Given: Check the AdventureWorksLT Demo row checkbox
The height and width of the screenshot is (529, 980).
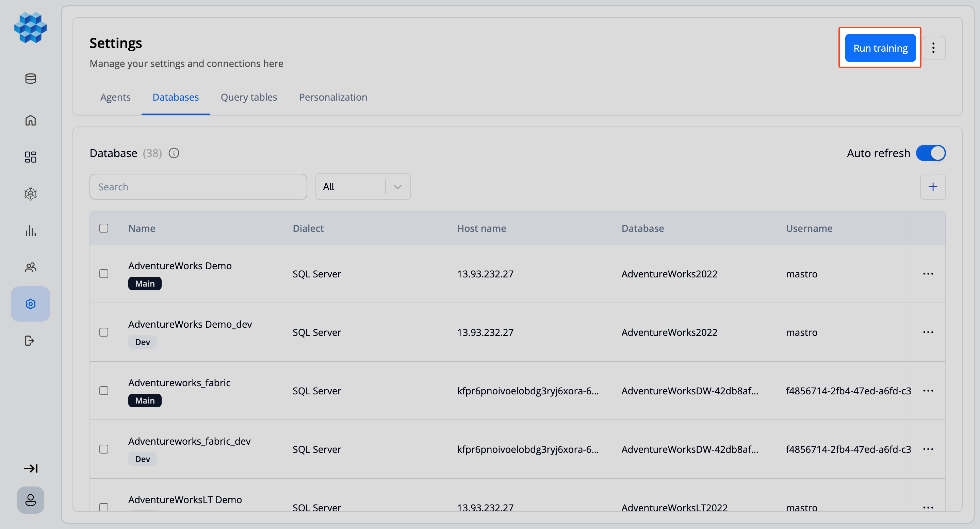Looking at the screenshot, I should [104, 507].
